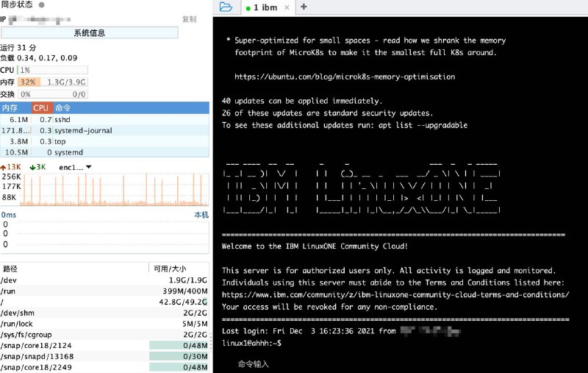
Task: Click the sync status gray indicator dot
Action: [x=42, y=5]
